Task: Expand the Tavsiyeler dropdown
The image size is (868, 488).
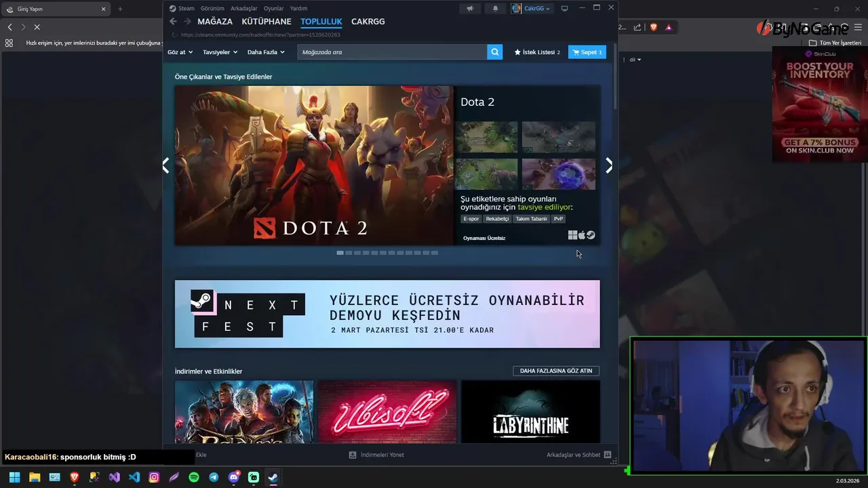Action: 220,52
